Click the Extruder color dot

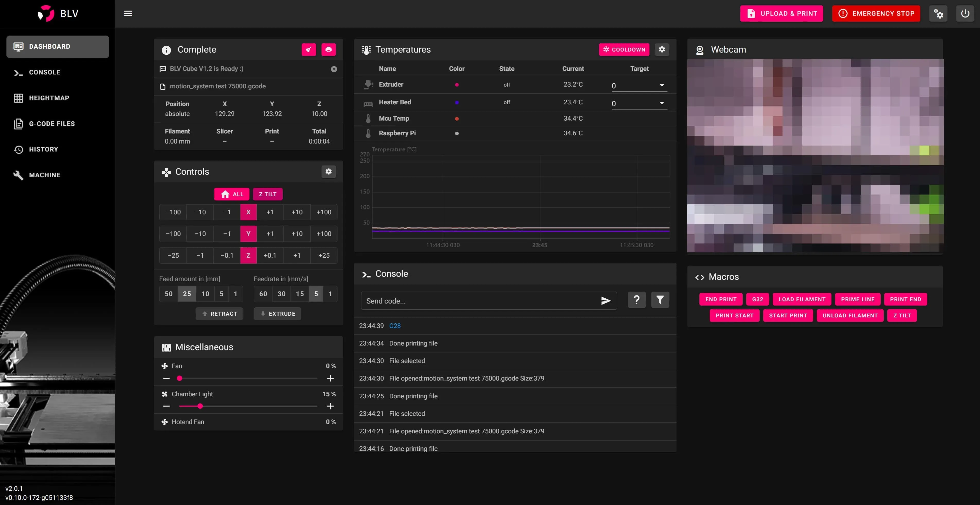point(456,85)
